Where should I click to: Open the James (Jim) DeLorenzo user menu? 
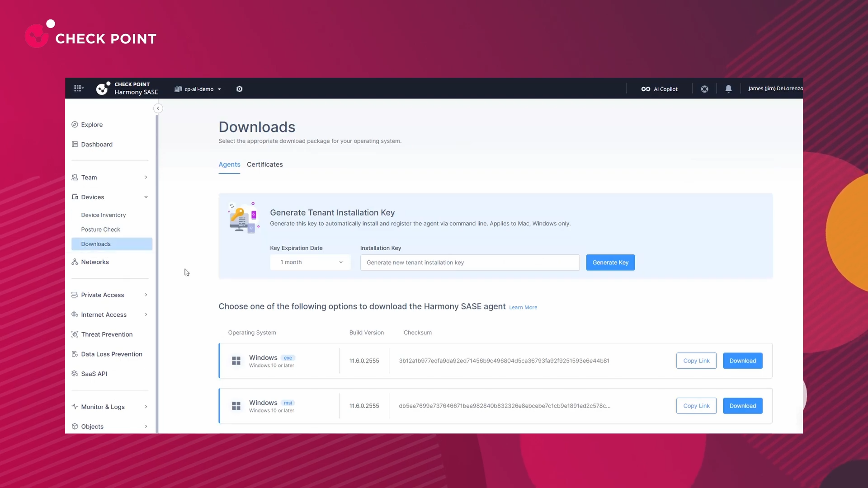point(775,89)
